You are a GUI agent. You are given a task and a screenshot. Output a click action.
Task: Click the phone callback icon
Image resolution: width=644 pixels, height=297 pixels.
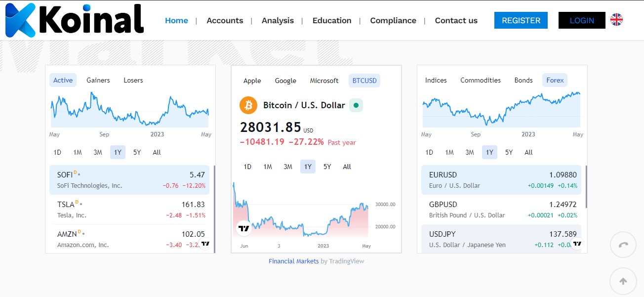pyautogui.click(x=623, y=244)
